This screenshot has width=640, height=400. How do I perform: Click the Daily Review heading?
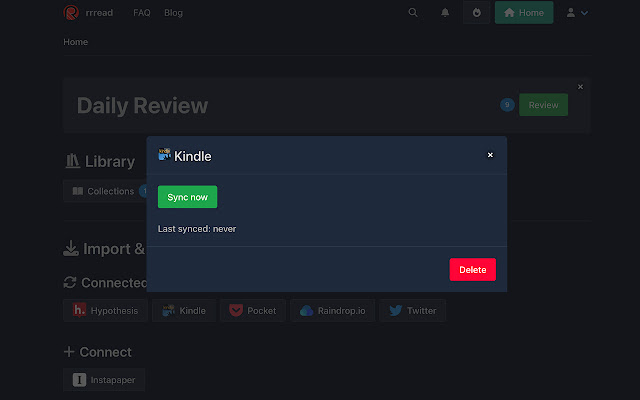point(142,106)
